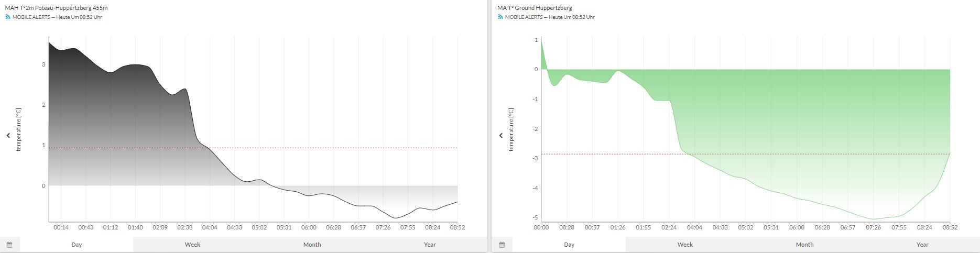This screenshot has width=980, height=253.
Task: Switch left chart to Week view
Action: (x=192, y=245)
